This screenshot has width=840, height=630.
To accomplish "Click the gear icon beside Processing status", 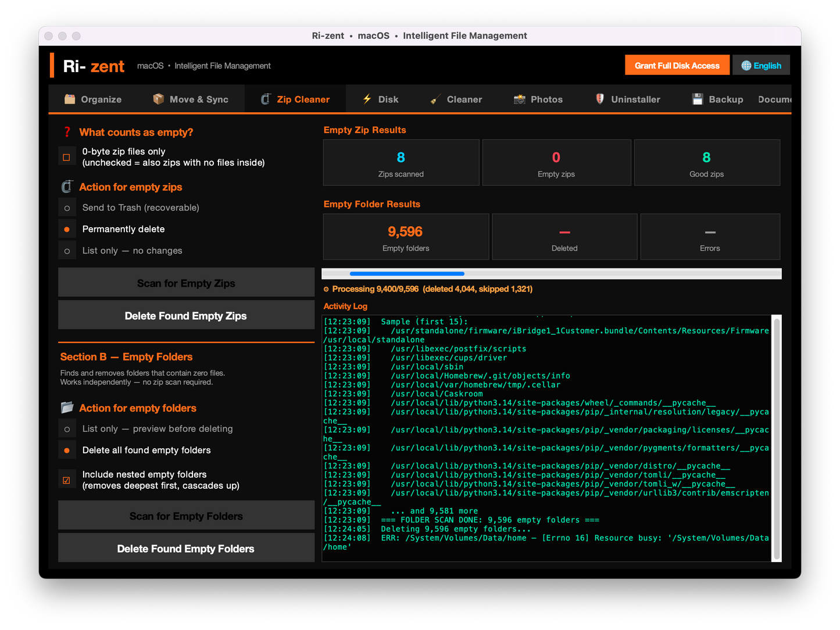I will tap(326, 289).
